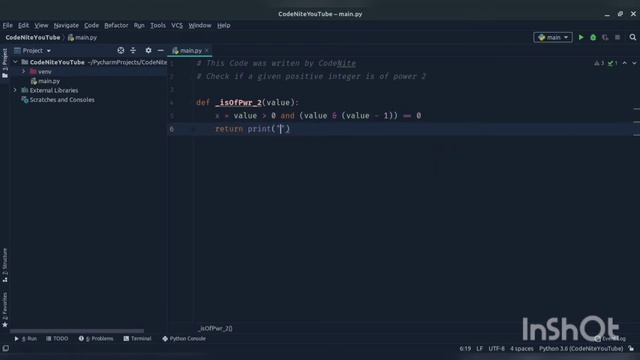Click line:column 6:19 in status bar
The image size is (640, 360).
465,349
